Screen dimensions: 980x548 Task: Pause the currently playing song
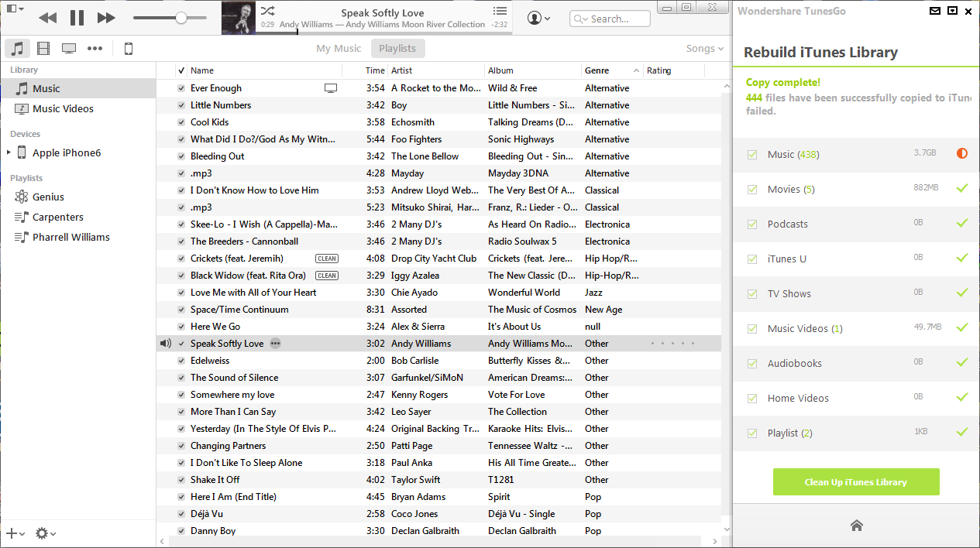pyautogui.click(x=77, y=18)
